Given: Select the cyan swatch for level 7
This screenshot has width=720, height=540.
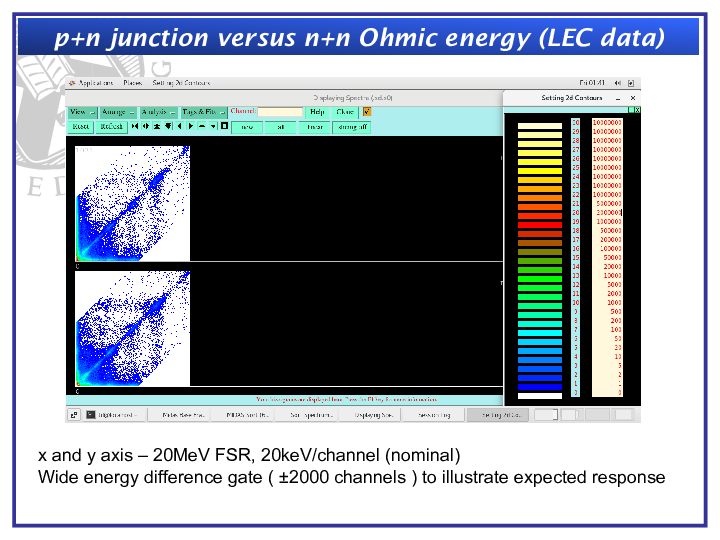Looking at the screenshot, I should pos(540,333).
